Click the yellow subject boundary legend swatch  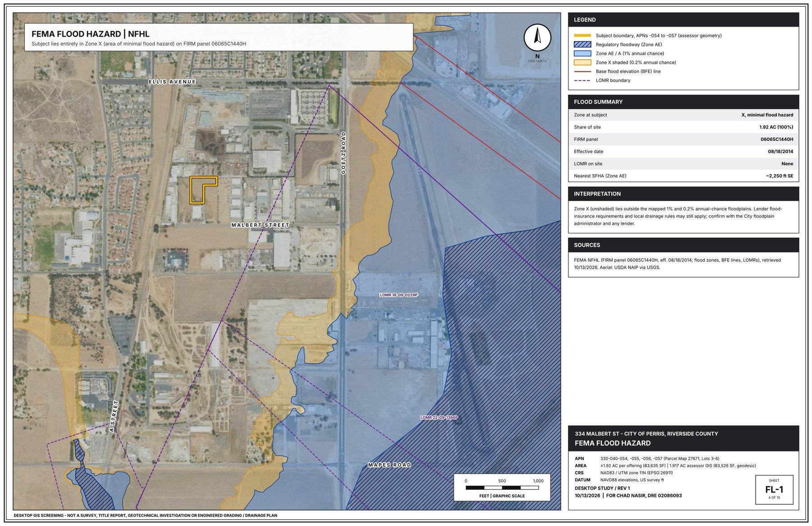click(582, 36)
